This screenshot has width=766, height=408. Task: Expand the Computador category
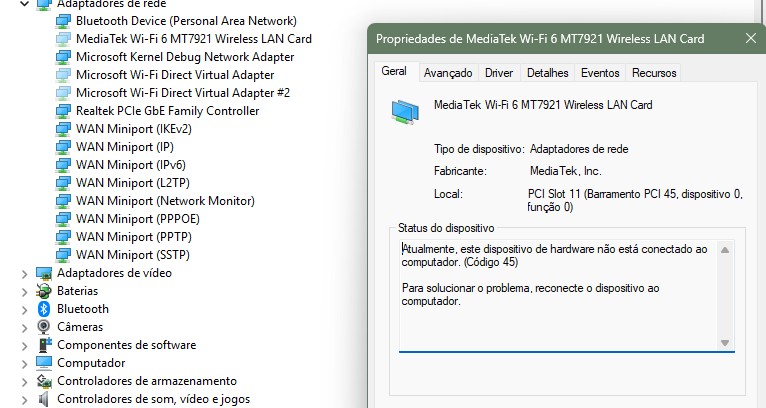tap(24, 364)
